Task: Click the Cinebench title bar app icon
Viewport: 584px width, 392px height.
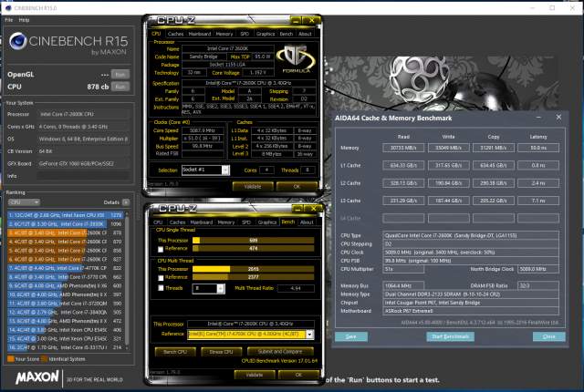Action: coord(8,8)
